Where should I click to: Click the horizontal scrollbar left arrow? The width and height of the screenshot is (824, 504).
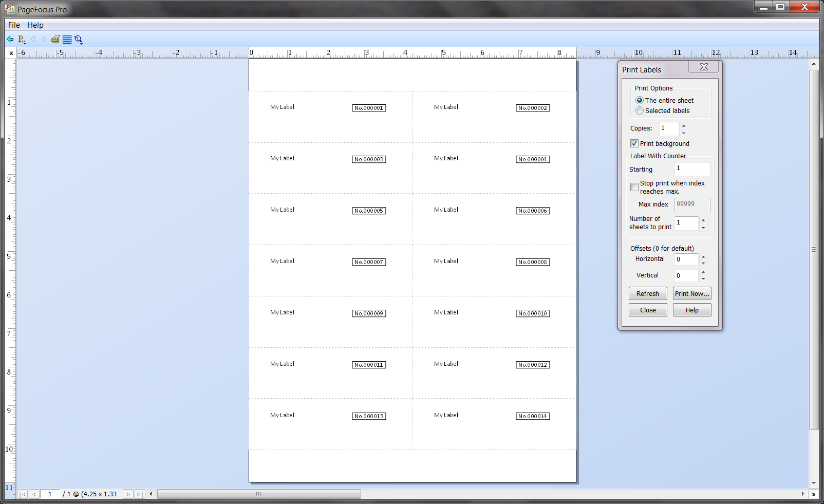(x=151, y=494)
